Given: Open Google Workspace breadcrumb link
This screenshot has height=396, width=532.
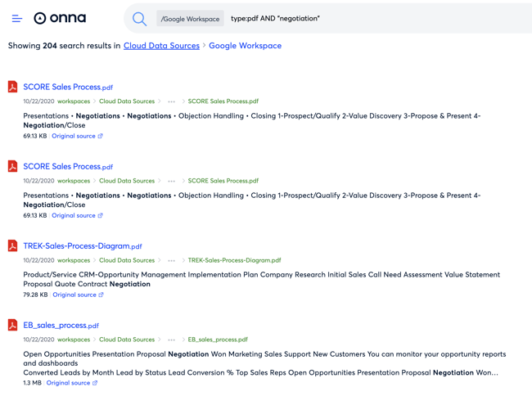Looking at the screenshot, I should (245, 46).
